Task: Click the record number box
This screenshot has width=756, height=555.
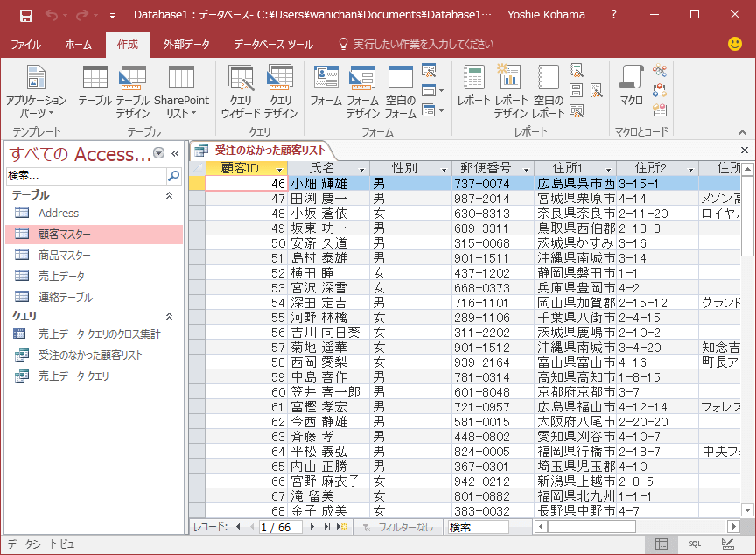Action: [281, 527]
